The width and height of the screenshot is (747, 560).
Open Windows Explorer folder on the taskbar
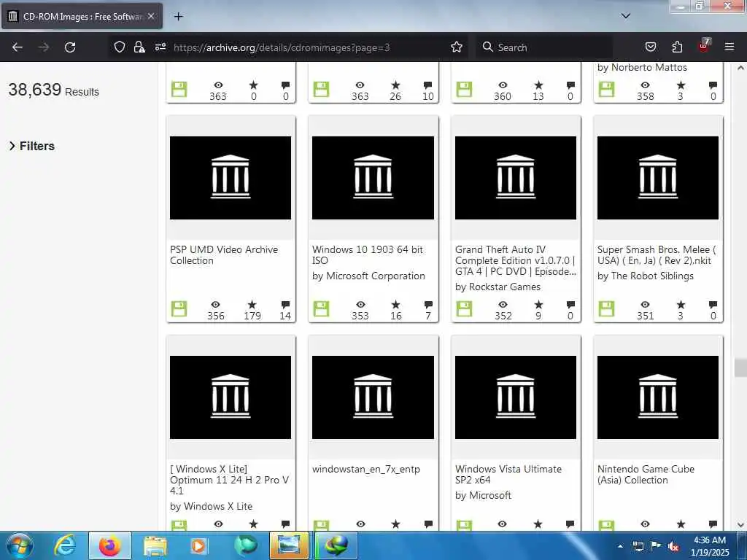pos(155,546)
